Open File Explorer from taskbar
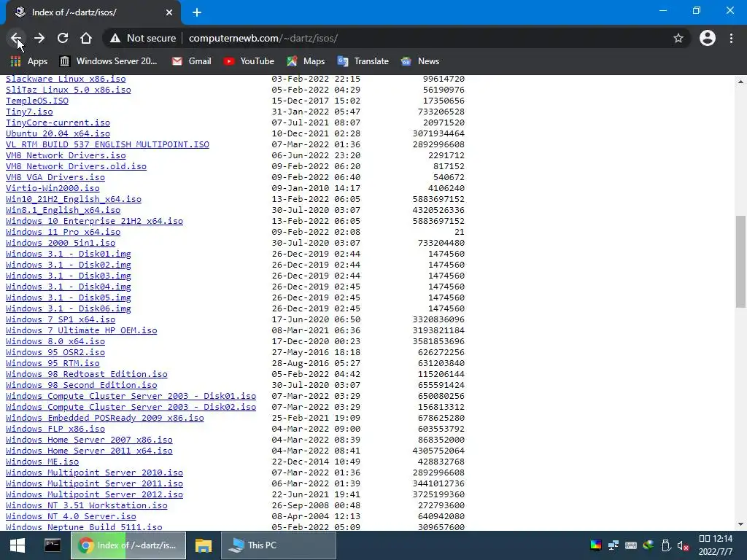 (204, 545)
